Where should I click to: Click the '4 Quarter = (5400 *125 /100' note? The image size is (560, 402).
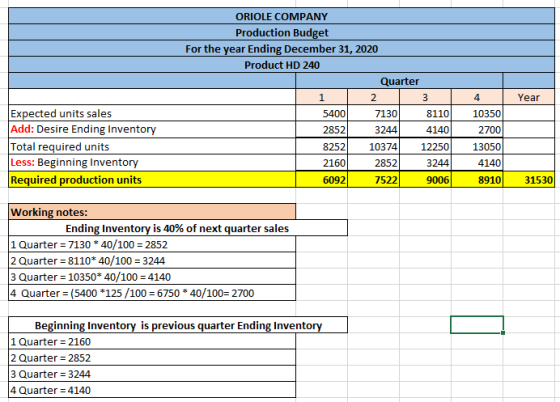pyautogui.click(x=152, y=293)
